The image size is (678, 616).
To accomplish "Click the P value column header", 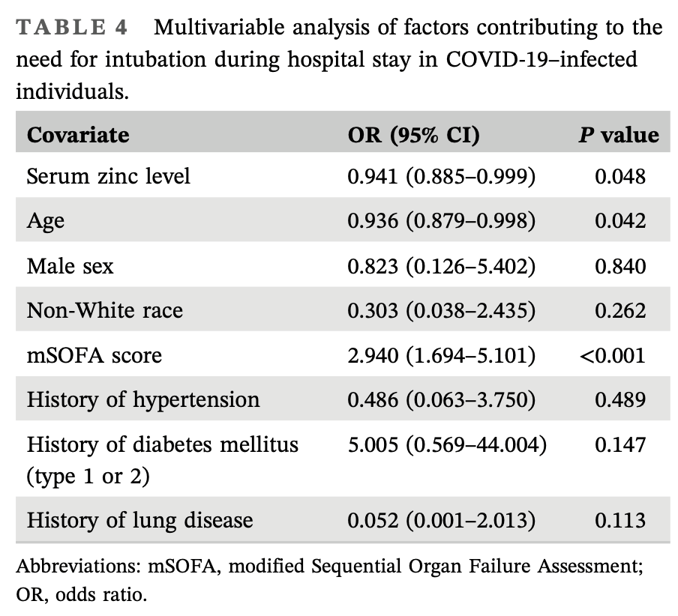I will (618, 135).
